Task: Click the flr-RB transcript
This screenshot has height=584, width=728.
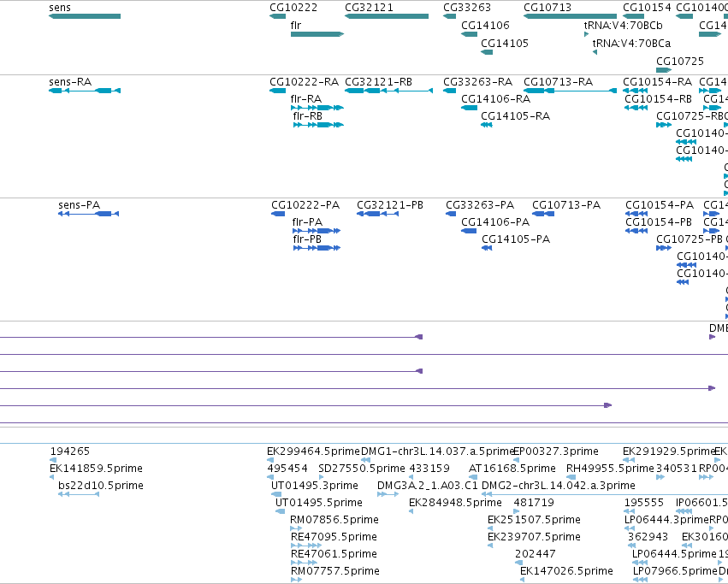Action: tap(318, 125)
